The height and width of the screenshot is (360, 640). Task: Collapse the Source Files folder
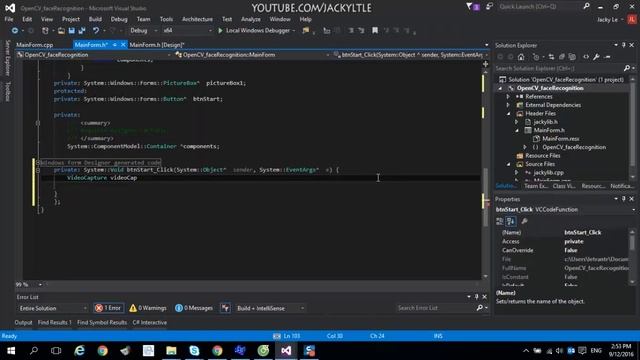[x=508, y=164]
